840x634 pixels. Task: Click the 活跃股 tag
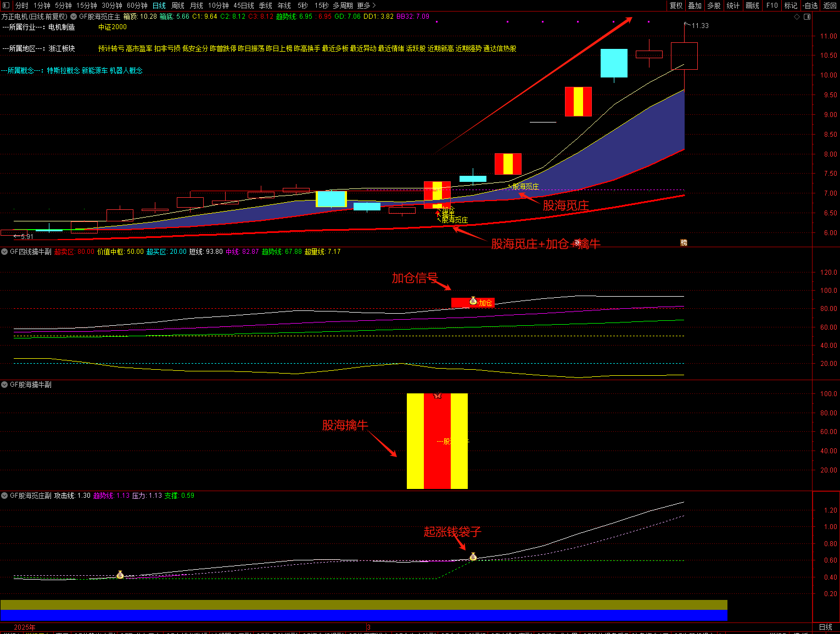416,48
